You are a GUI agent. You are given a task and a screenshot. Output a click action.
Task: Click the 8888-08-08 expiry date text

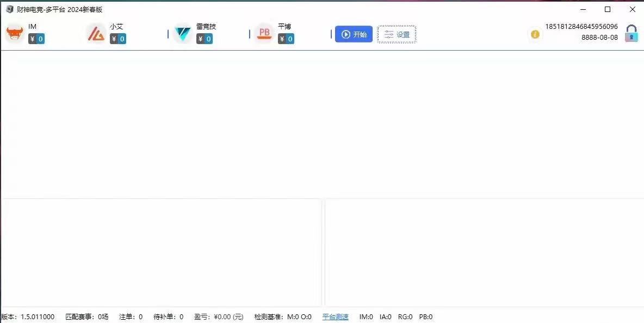[599, 38]
